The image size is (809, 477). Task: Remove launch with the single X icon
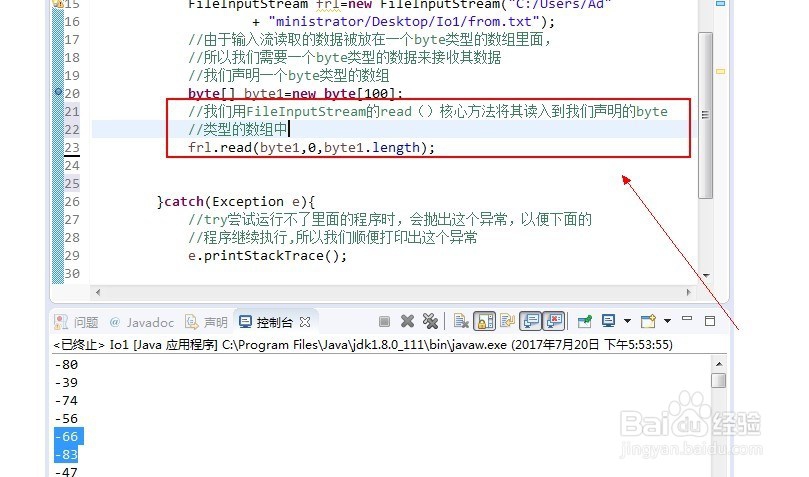[407, 322]
